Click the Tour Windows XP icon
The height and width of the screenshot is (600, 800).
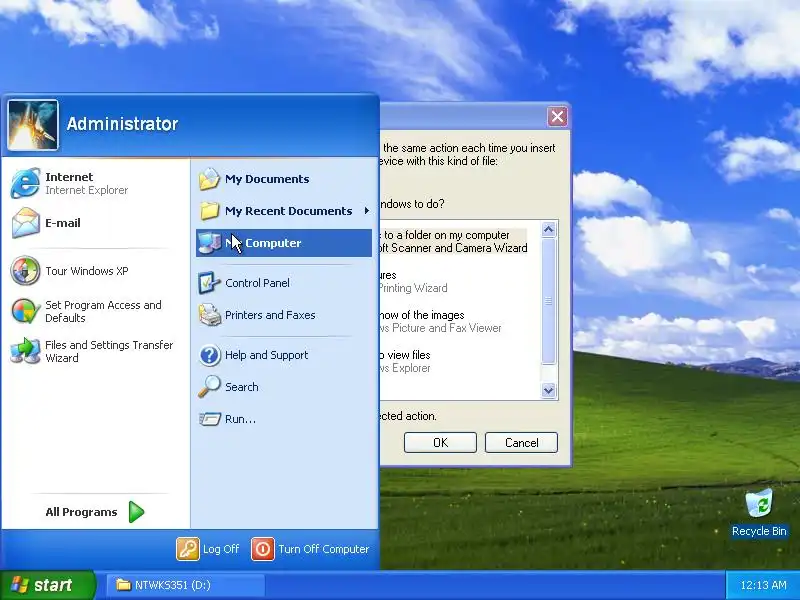25,270
